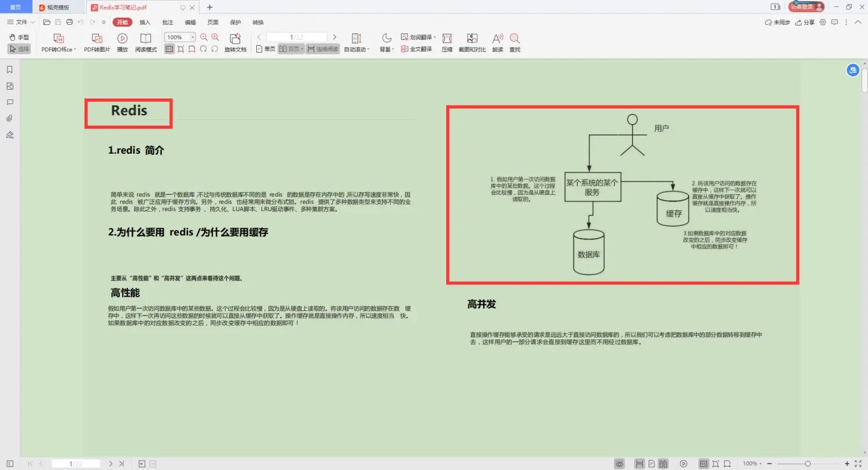This screenshot has height=470, width=868.
Task: Switch to the 开始 ribbon tab
Action: point(122,22)
